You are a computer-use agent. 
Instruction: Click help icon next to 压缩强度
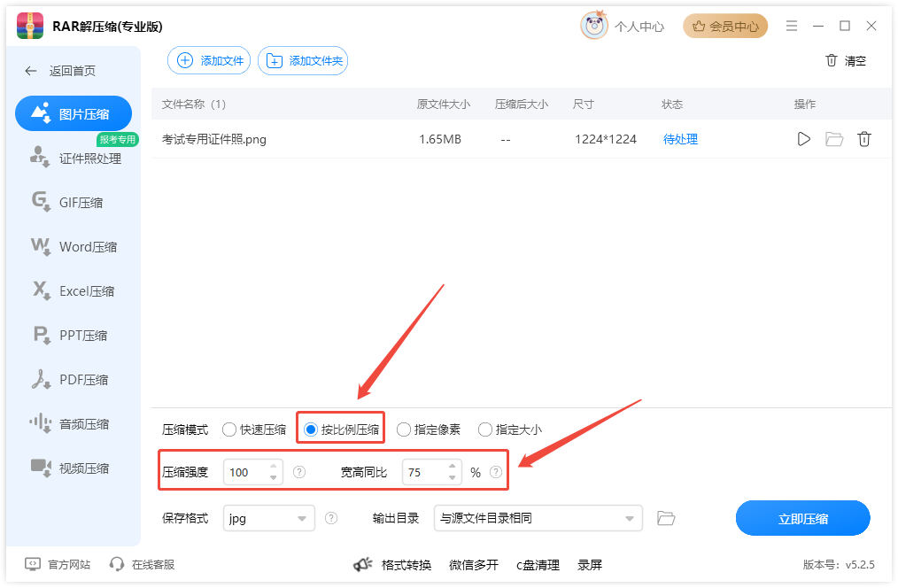[x=299, y=472]
